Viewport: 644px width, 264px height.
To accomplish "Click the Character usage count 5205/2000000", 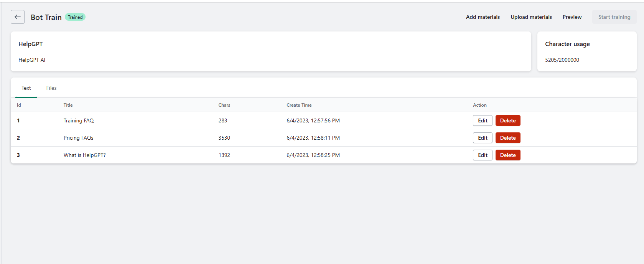I will pos(562,60).
